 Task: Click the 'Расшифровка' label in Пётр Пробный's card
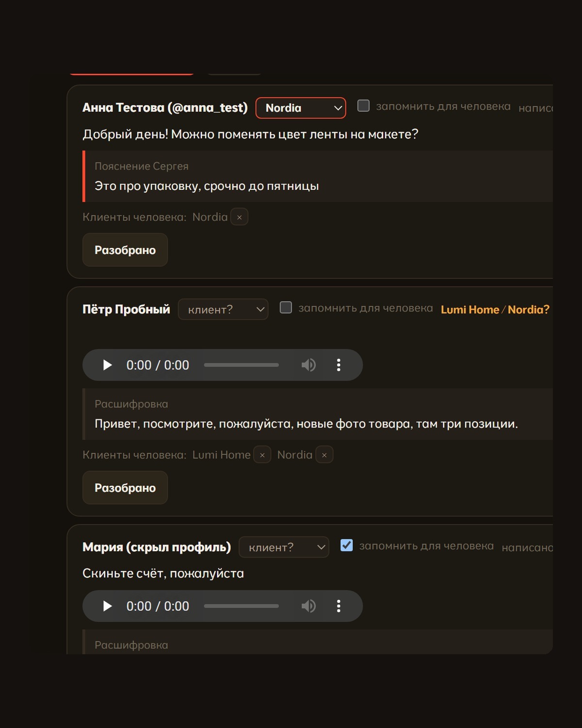click(x=131, y=404)
